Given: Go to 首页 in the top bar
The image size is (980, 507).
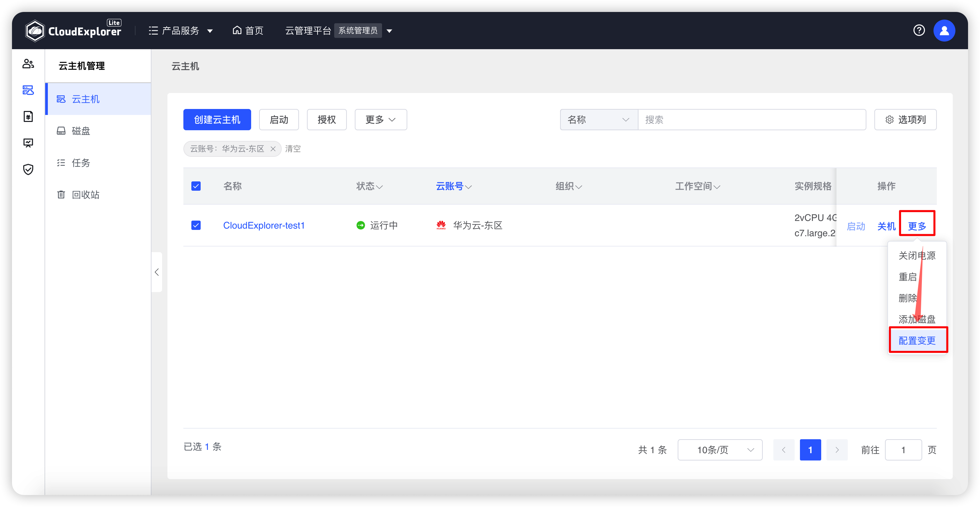Looking at the screenshot, I should [248, 31].
